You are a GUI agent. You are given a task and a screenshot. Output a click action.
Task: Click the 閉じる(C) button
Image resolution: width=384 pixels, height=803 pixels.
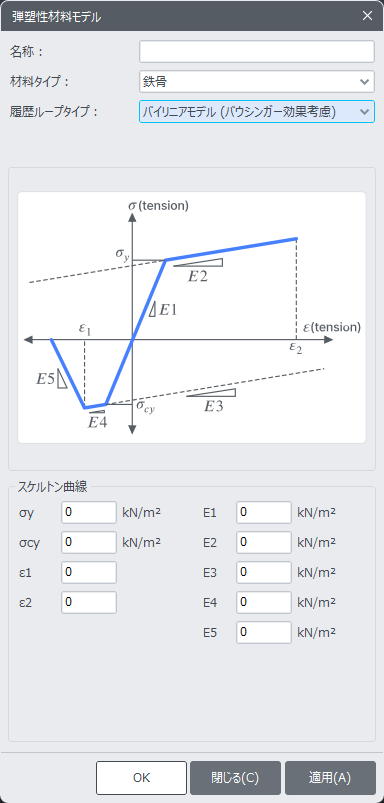pos(236,777)
